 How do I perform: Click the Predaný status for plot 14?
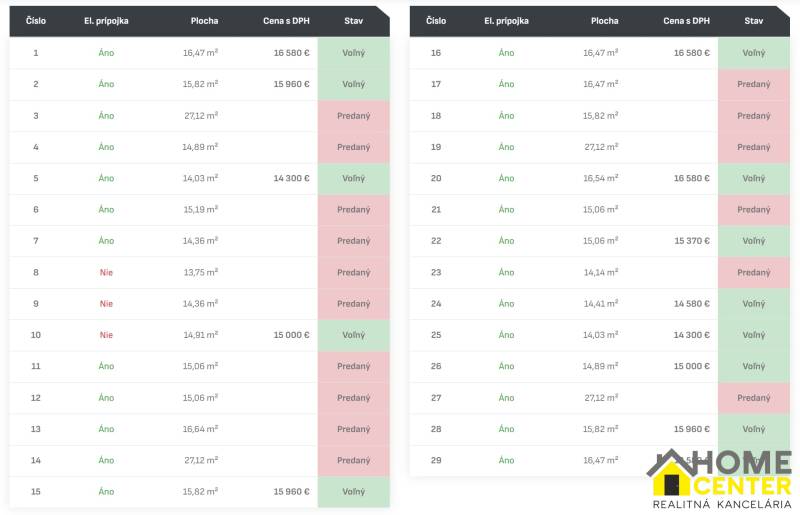[x=353, y=460]
